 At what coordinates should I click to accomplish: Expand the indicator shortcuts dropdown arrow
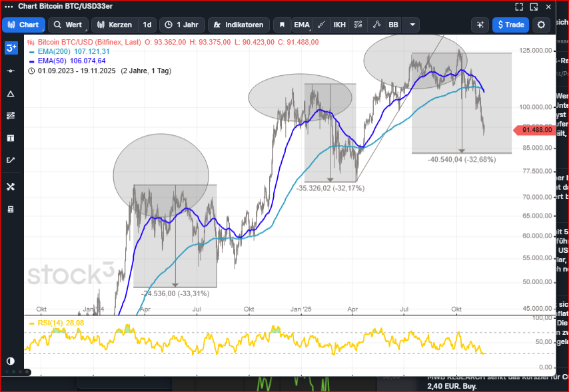pyautogui.click(x=413, y=25)
